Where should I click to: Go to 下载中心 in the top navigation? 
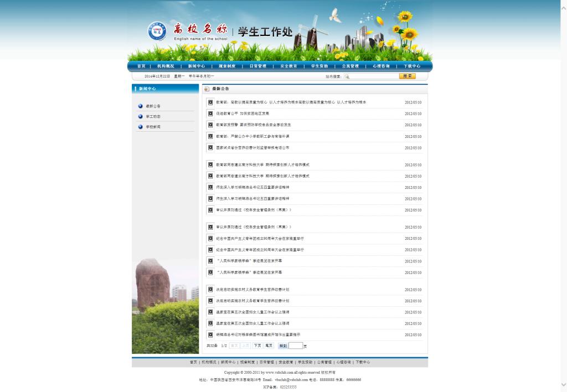tap(412, 66)
